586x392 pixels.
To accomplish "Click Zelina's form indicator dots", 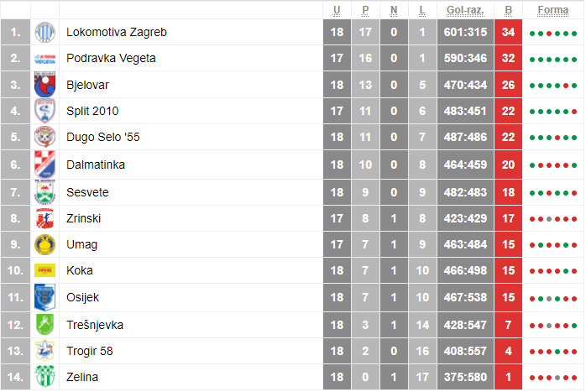I will (x=552, y=378).
